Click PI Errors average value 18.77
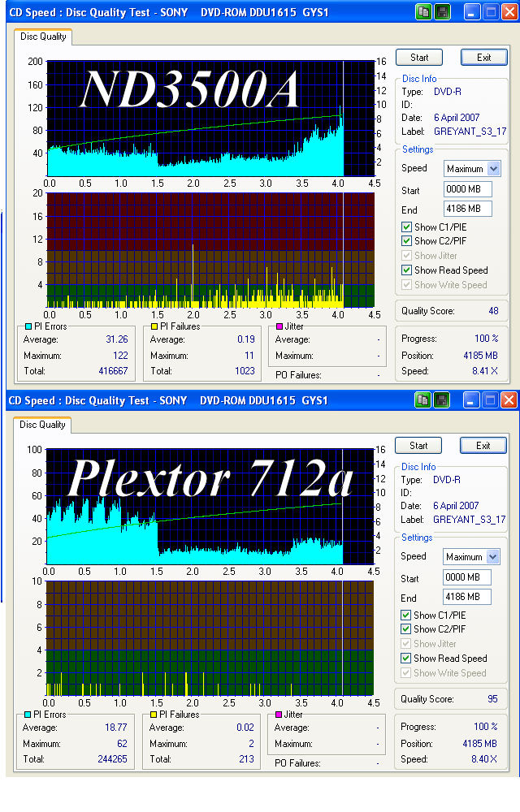Viewport: 520px width, 812px height. pos(116,728)
